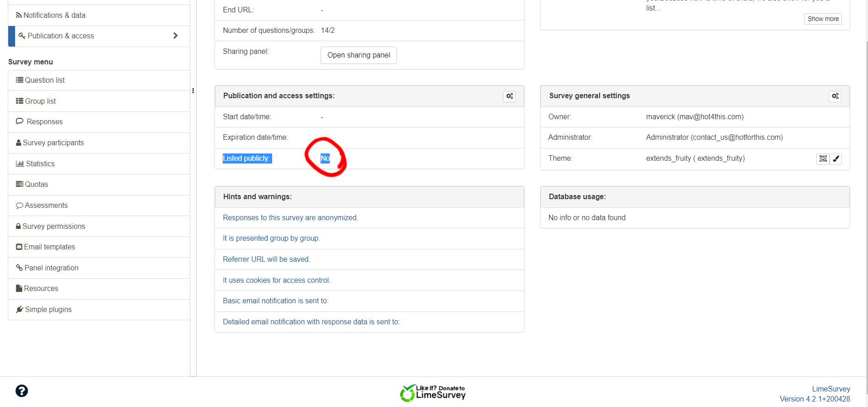Click the Survey permissions lock icon

[18, 226]
